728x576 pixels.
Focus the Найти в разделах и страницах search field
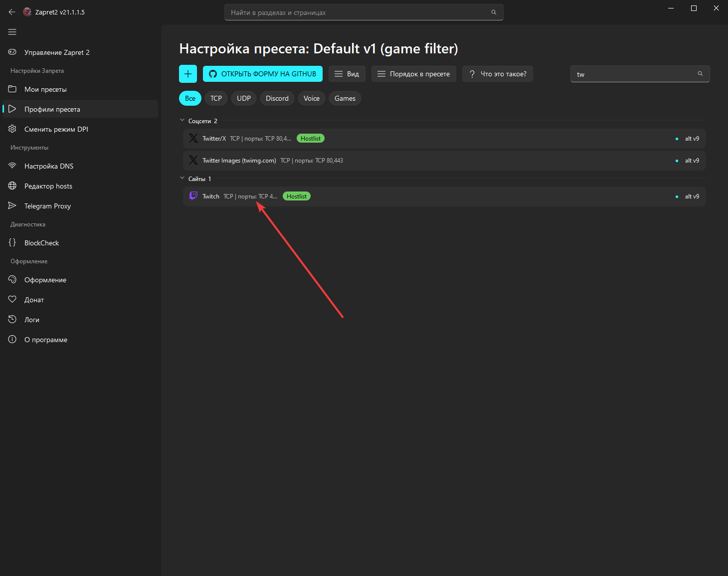(364, 12)
